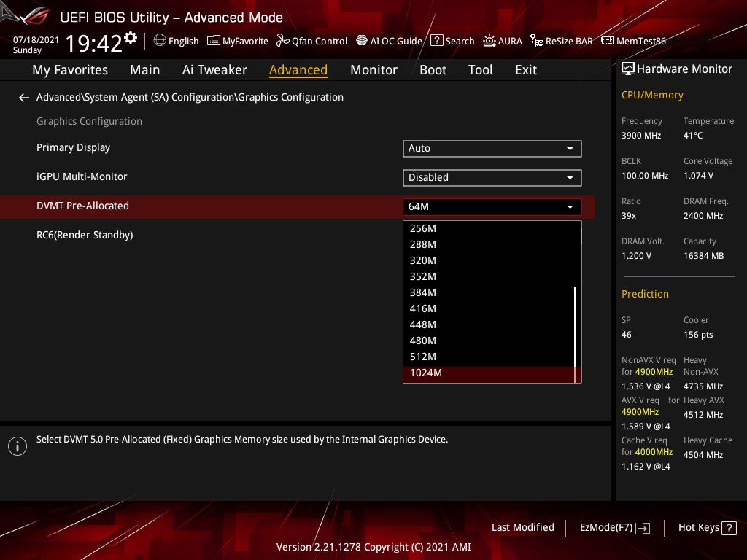Open the iGPU Multi-Monitor dropdown
This screenshot has height=560, width=747.
pos(492,177)
